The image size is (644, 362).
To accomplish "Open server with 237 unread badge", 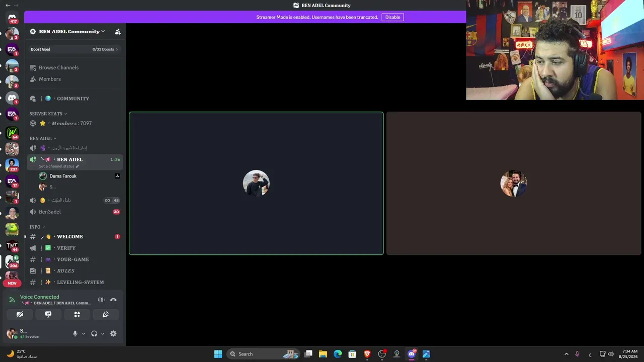I will coord(12,165).
